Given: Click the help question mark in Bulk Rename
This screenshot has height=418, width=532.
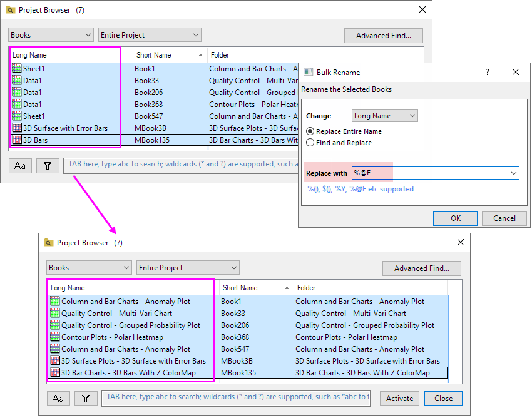Looking at the screenshot, I should click(487, 72).
